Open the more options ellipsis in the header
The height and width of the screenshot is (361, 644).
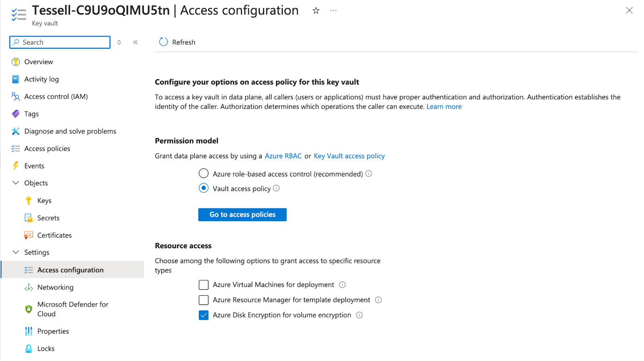click(x=333, y=11)
